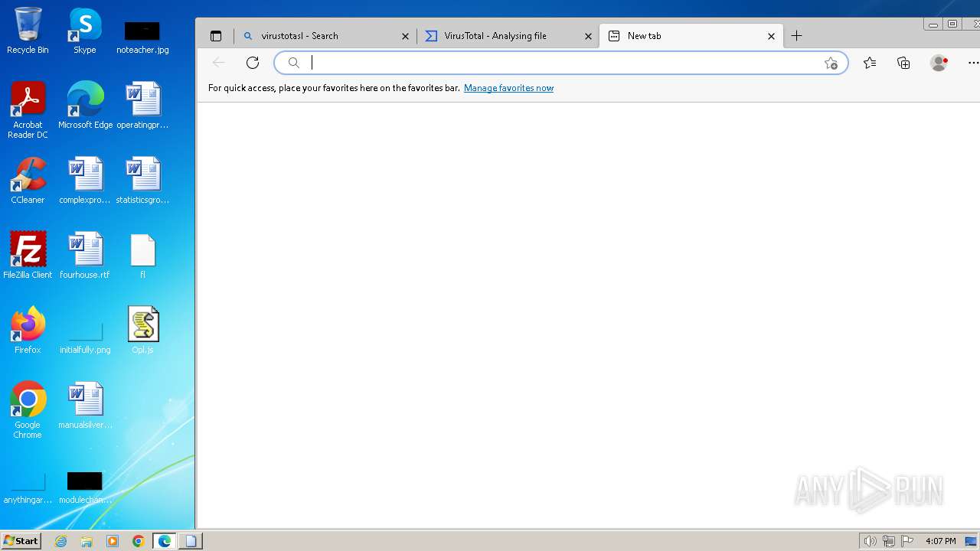
Task: Open the Collections icon in Edge
Action: pos(903,63)
